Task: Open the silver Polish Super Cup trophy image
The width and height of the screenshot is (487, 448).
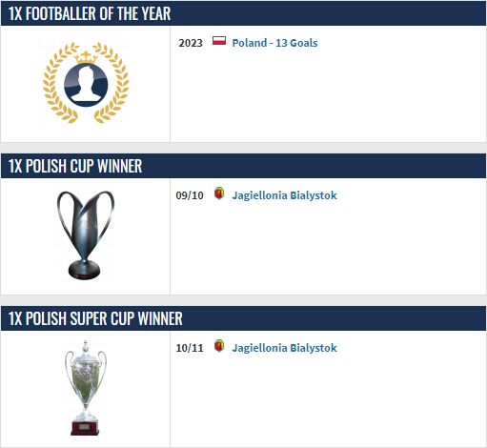Action: click(85, 388)
